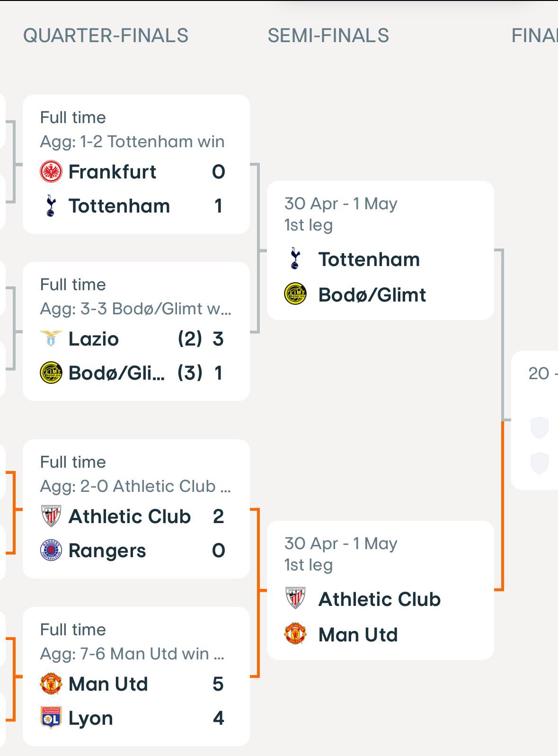Viewport: 558px width, 756px height.
Task: Click Man Utd crest in semi-final card
Action: click(295, 634)
